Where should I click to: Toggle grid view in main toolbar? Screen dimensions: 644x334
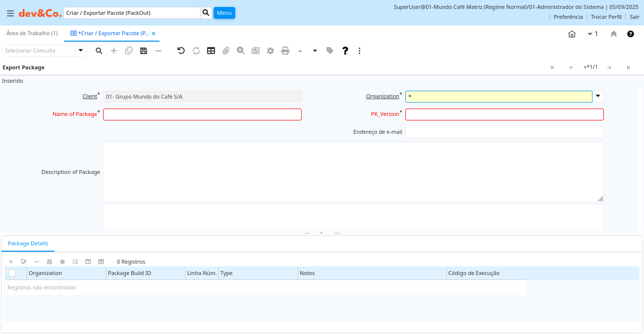click(x=211, y=51)
